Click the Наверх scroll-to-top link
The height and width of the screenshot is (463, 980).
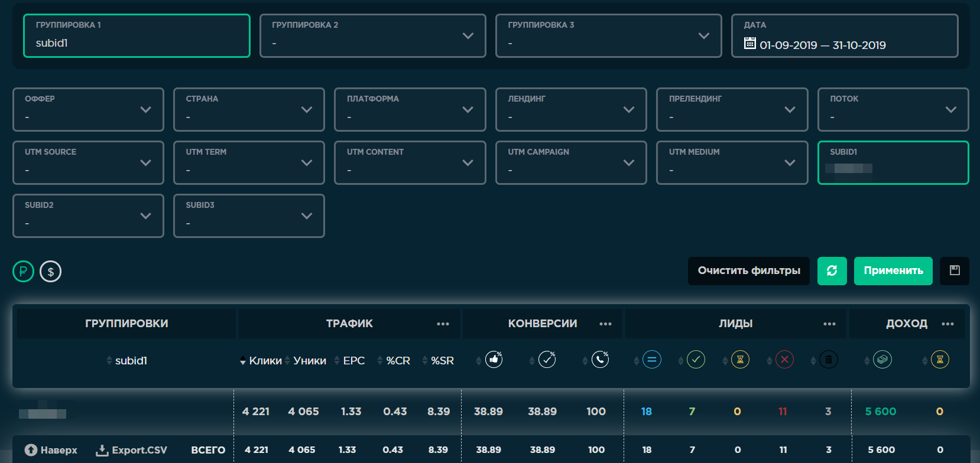[x=51, y=450]
